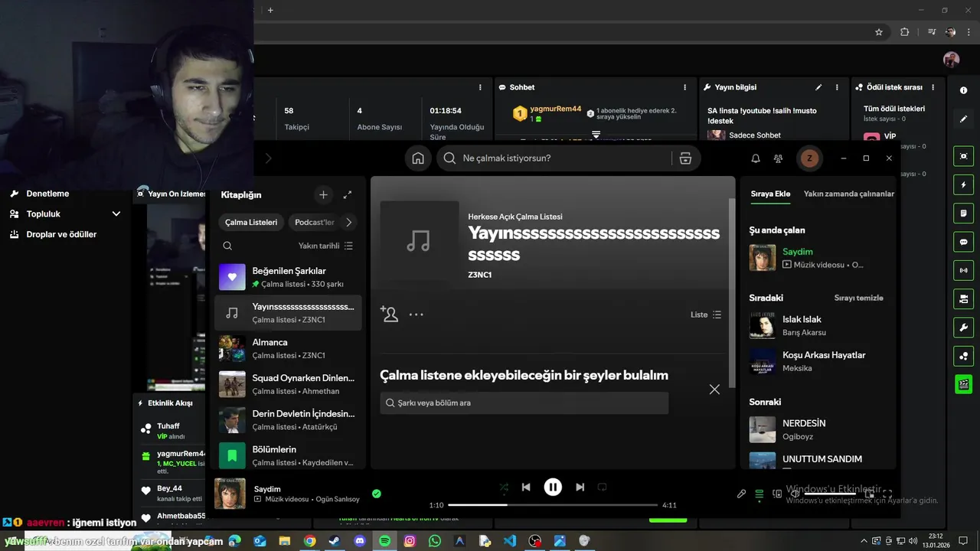
Task: Open the playlist's three-dot more options
Action: [x=416, y=315]
